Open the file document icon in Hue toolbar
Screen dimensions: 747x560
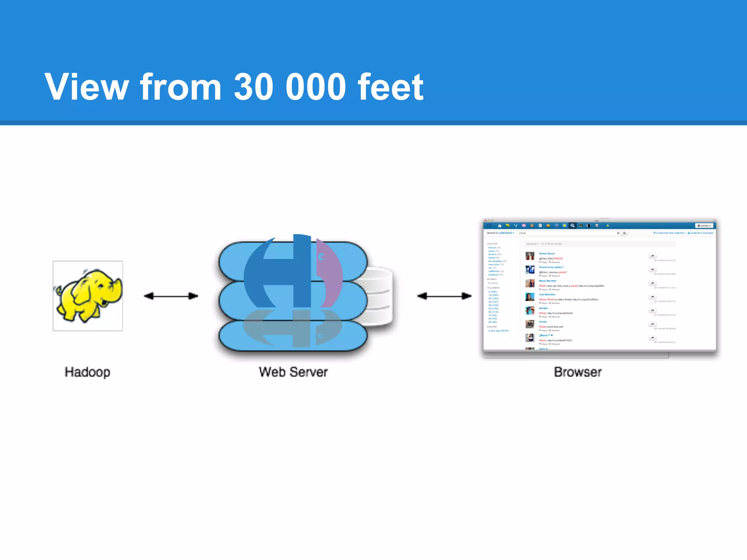pyautogui.click(x=540, y=226)
